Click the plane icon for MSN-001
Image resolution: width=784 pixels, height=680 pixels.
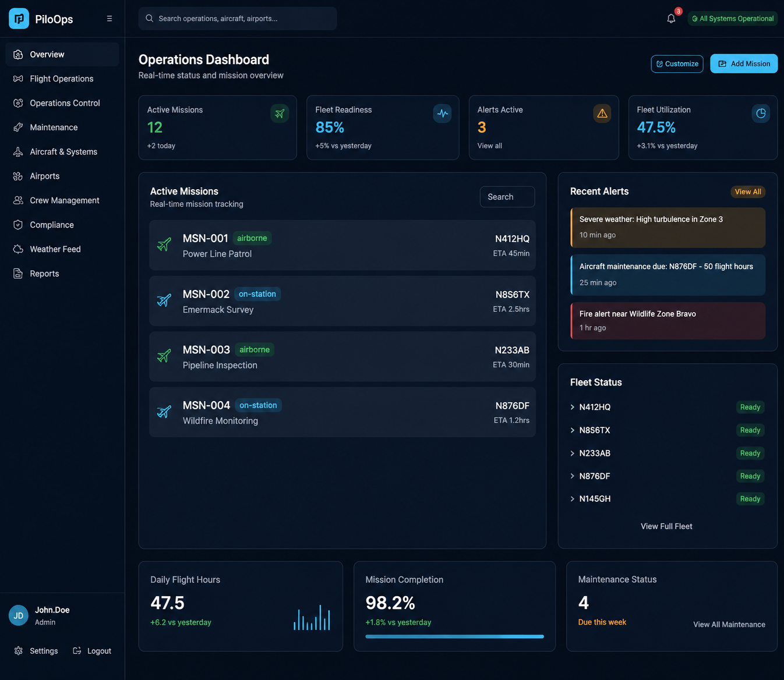click(x=164, y=245)
